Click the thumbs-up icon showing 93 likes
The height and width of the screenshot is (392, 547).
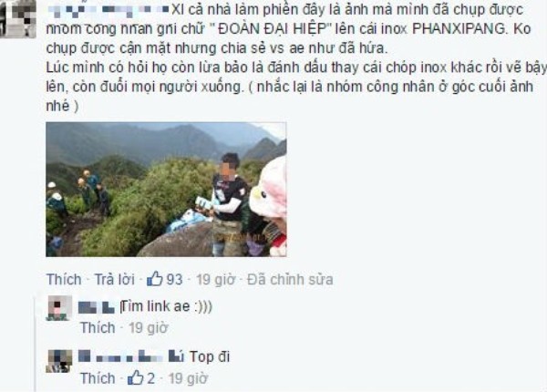click(155, 279)
